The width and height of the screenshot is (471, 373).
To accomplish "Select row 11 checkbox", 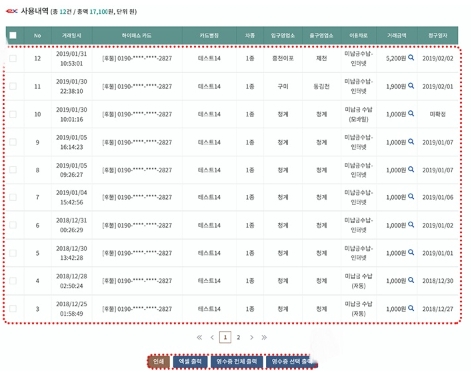I will click(13, 86).
